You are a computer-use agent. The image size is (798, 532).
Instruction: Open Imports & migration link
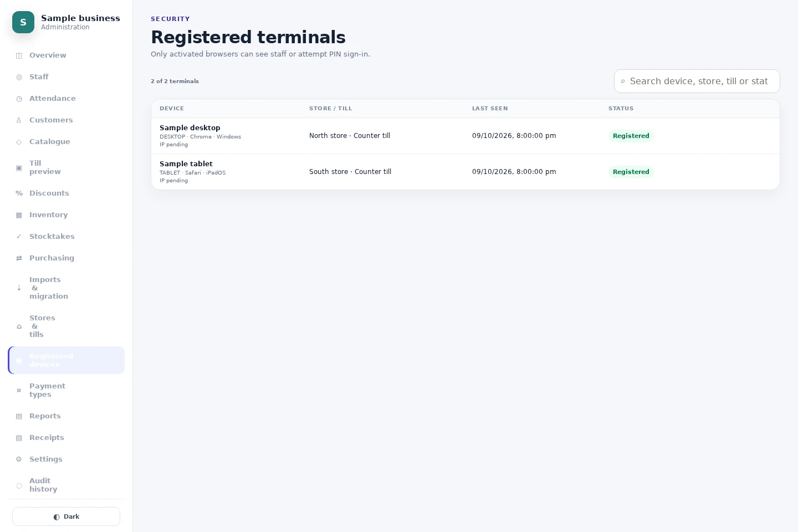pos(66,288)
